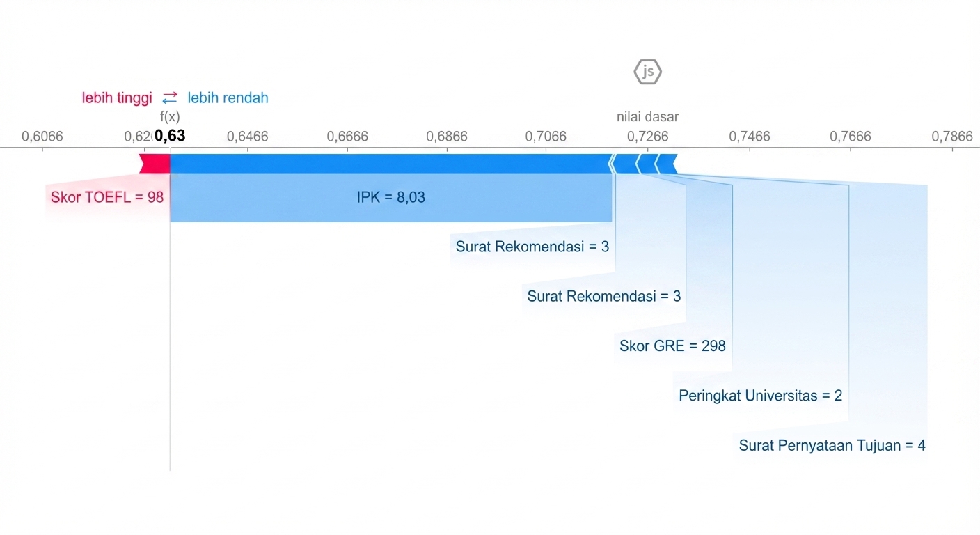Image resolution: width=980 pixels, height=535 pixels.
Task: Click the bold 0,63 output value
Action: [x=170, y=136]
